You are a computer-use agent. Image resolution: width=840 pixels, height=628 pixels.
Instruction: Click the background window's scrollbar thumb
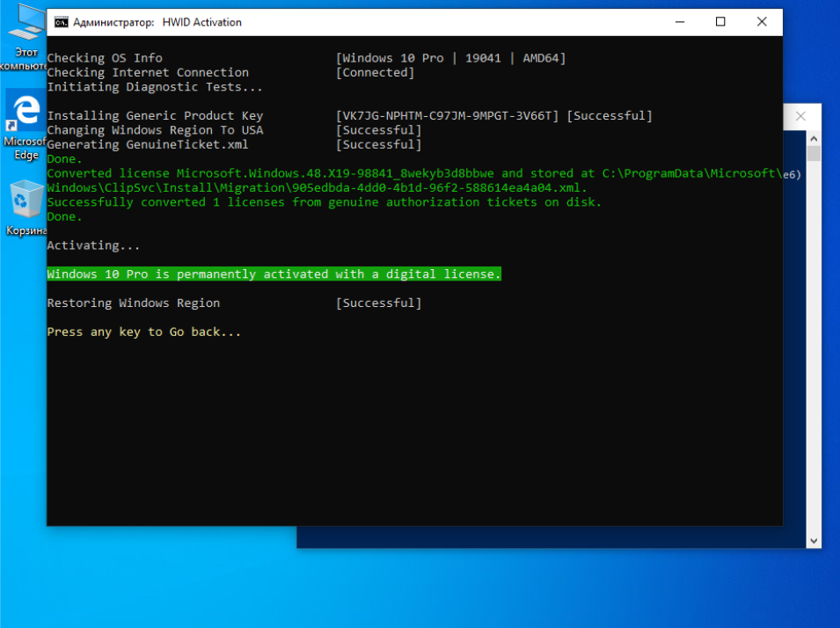coord(814,154)
